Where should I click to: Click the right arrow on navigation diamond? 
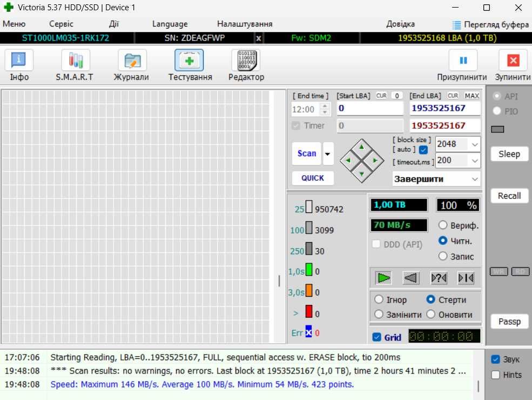click(375, 161)
